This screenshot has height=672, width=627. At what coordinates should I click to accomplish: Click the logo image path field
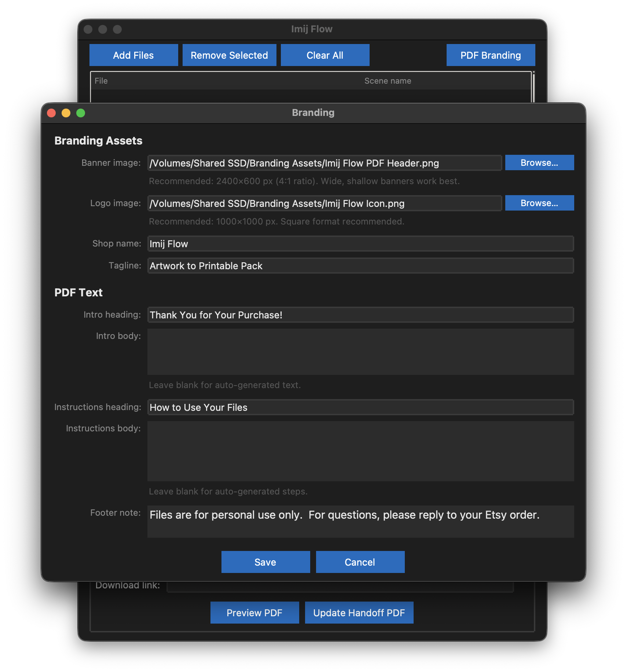point(324,203)
